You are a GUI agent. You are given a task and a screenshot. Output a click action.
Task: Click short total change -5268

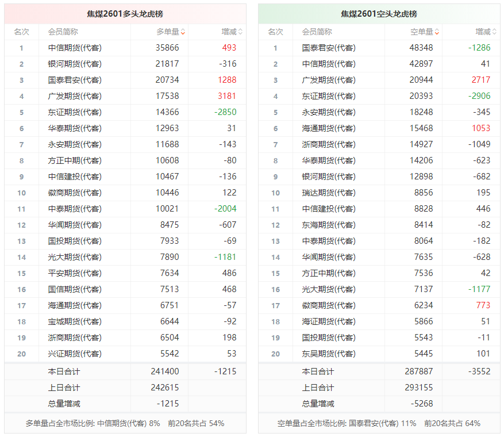click(x=422, y=404)
